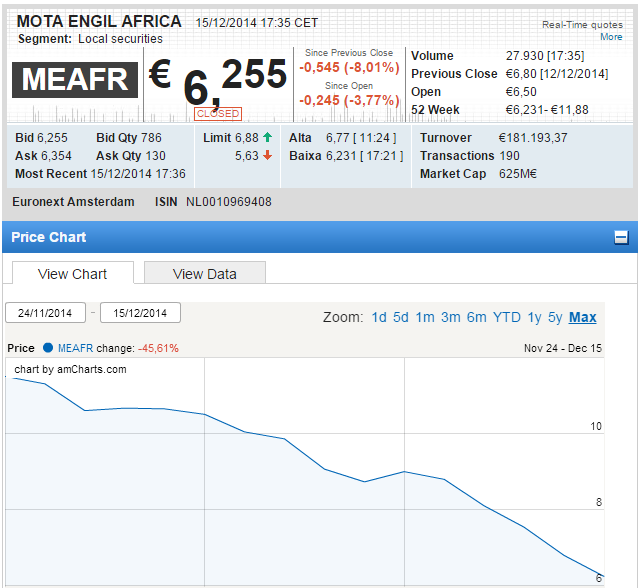Click the Turnover value €181.193,37
Screen dimensions: 643x588
point(533,138)
